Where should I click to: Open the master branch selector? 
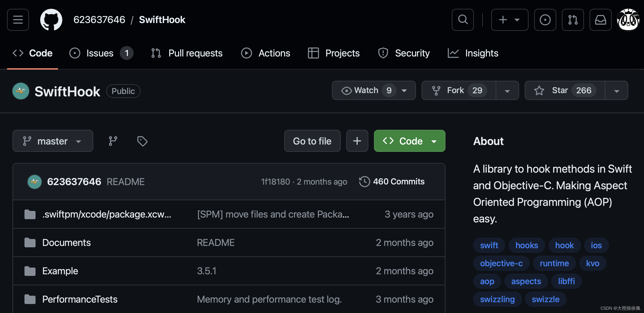(x=53, y=141)
